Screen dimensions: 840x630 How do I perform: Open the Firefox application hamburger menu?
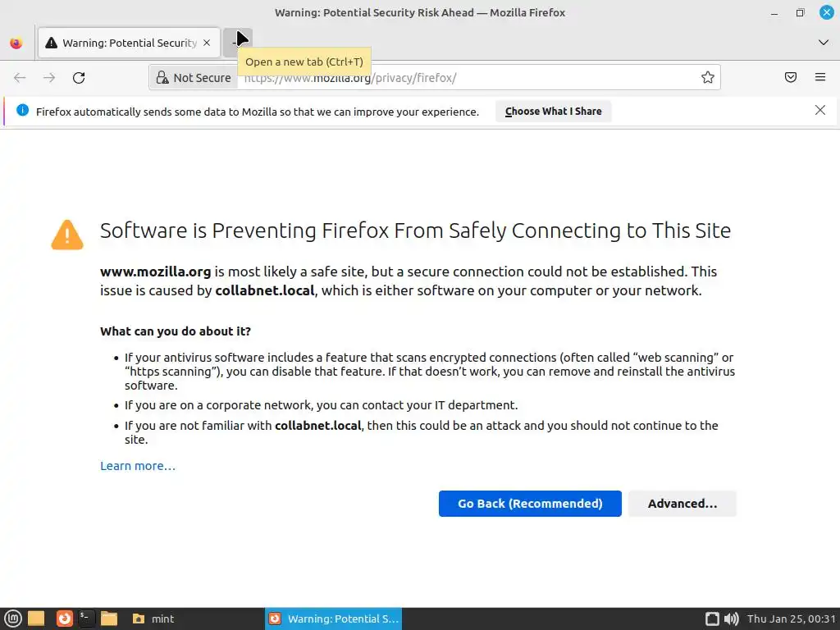click(820, 78)
